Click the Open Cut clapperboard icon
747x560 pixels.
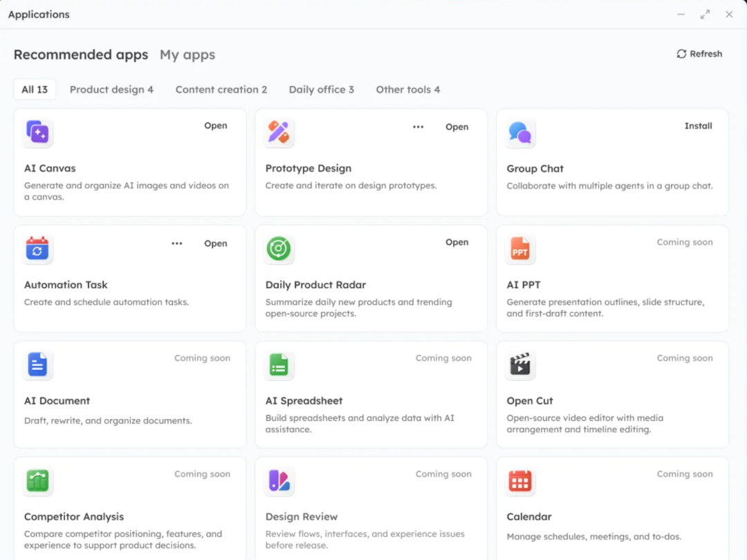pos(519,364)
